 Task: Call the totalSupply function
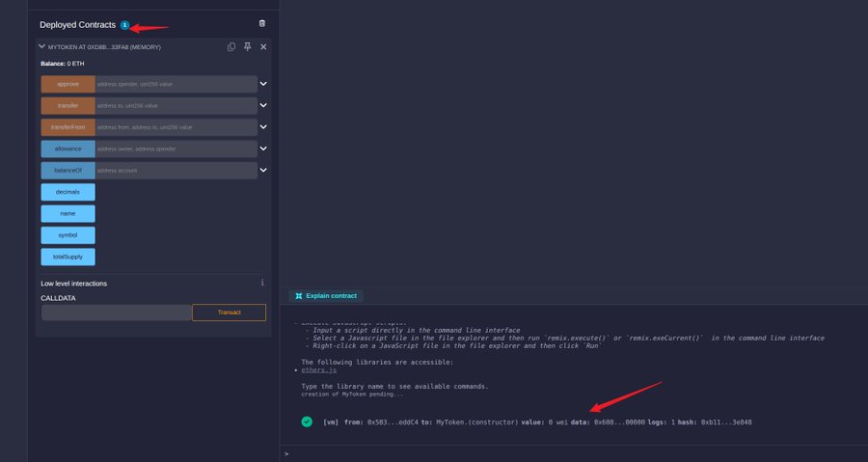68,257
